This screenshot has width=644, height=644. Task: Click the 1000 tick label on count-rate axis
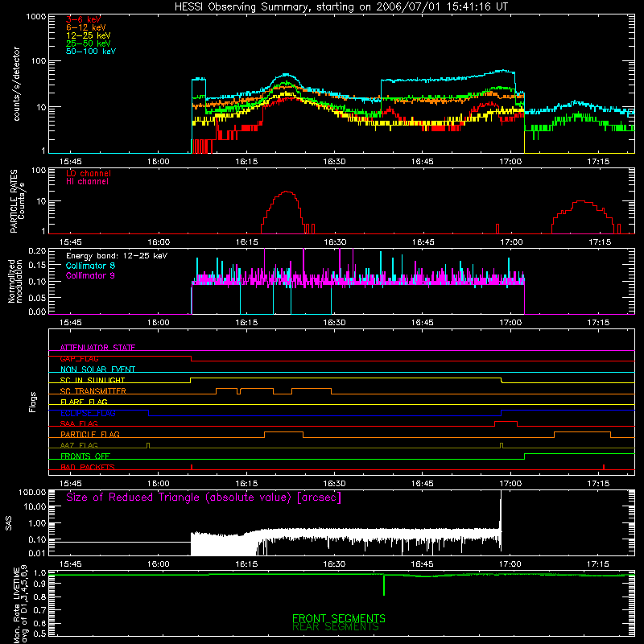coord(36,17)
